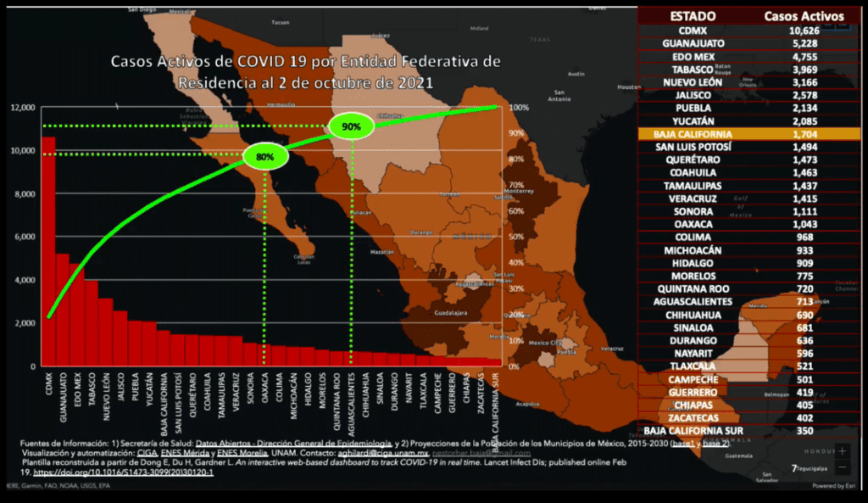Image resolution: width=868 pixels, height=503 pixels.
Task: Select the TAMAULIPAS row showing 1,437
Action: coord(749,186)
